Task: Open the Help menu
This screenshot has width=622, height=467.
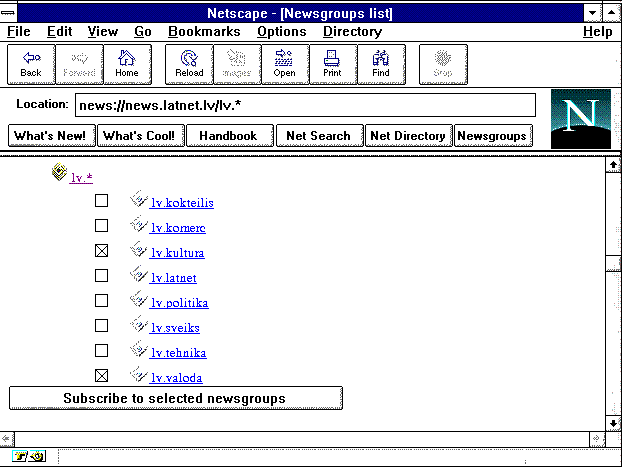Action: coord(597,32)
